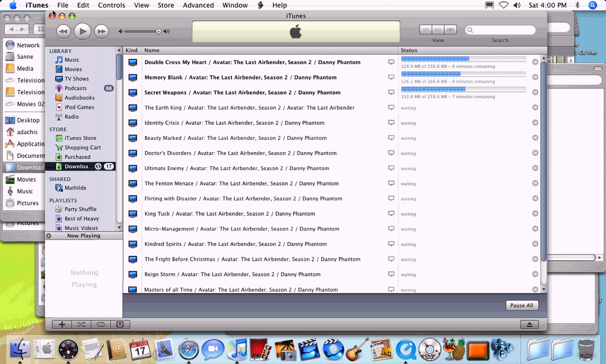
Task: Open the search magnifier dropdown
Action: [x=470, y=30]
